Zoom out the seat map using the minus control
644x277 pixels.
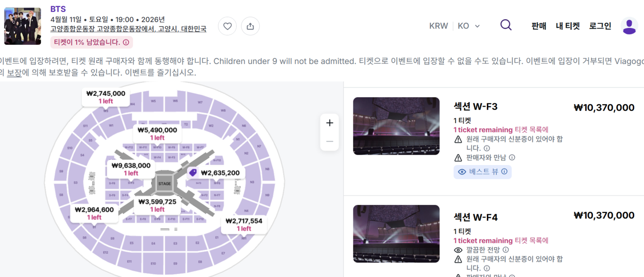point(329,141)
